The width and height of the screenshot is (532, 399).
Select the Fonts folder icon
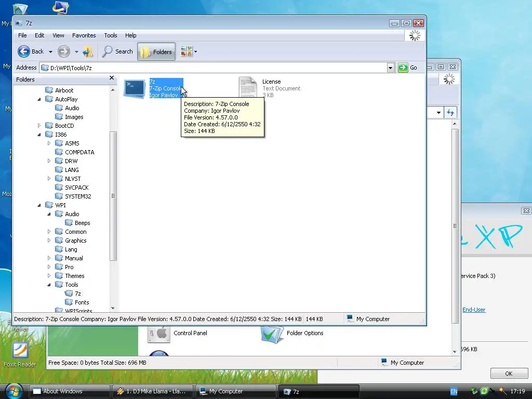69,302
